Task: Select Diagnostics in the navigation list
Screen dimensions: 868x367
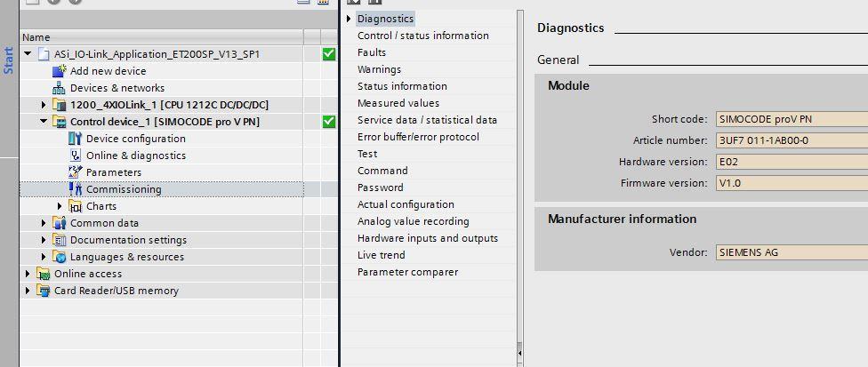Action: point(385,19)
